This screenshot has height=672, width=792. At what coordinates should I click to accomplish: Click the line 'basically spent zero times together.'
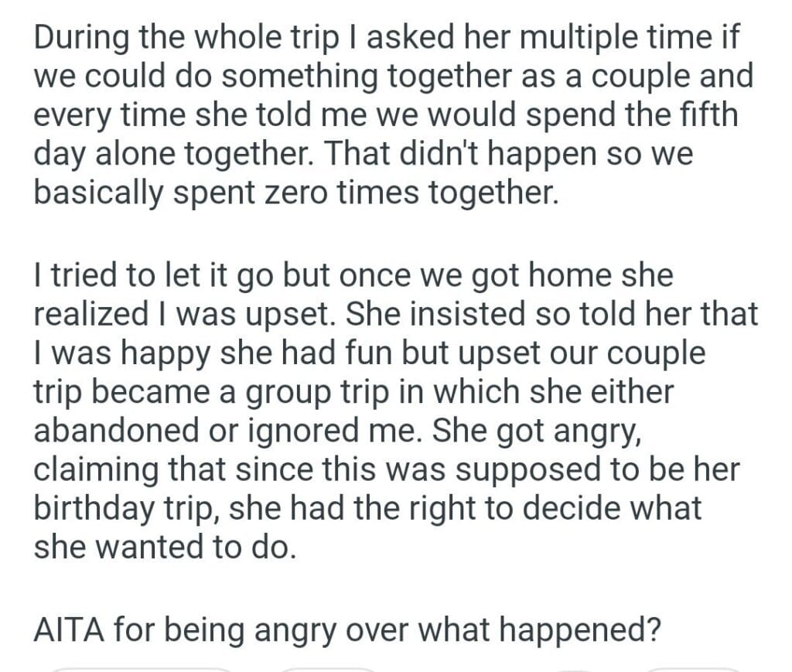pos(295,192)
